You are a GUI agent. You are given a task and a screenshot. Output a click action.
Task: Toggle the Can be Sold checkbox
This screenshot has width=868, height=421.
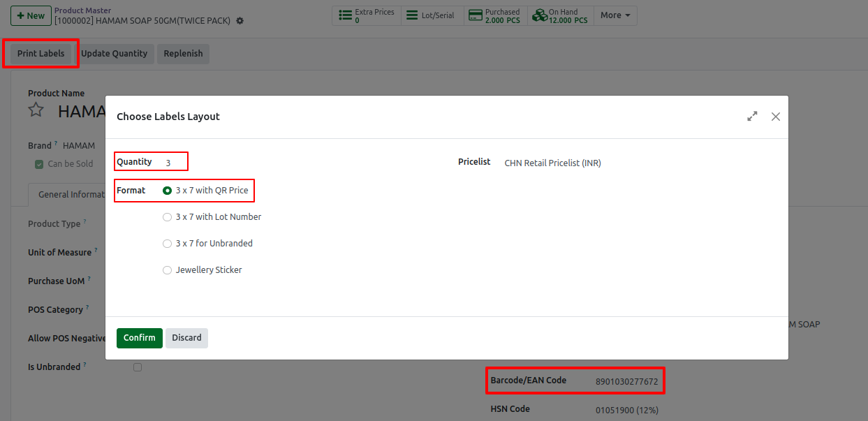click(x=39, y=164)
